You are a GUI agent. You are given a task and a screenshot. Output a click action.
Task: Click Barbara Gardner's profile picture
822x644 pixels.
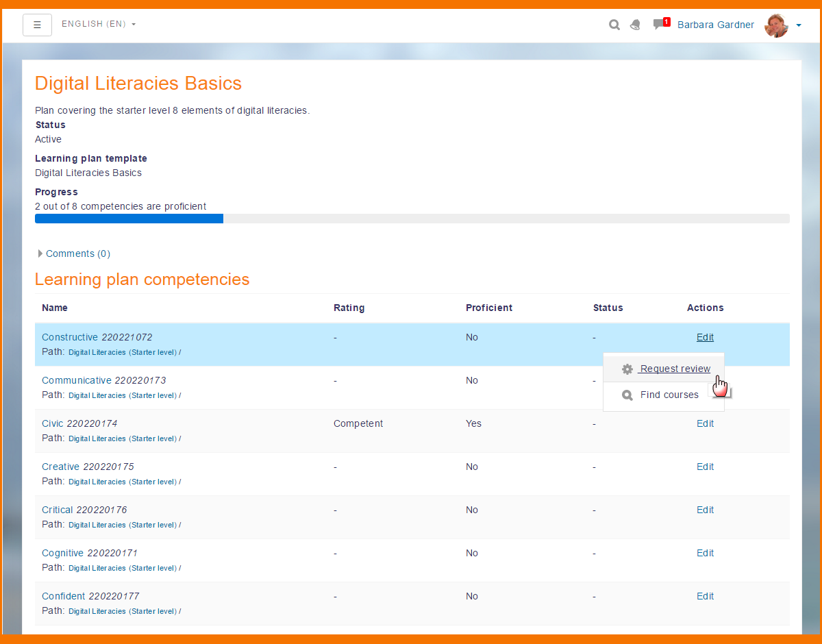775,25
